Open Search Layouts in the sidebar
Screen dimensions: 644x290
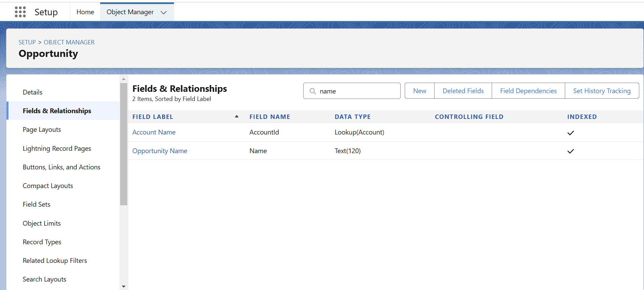(x=44, y=279)
